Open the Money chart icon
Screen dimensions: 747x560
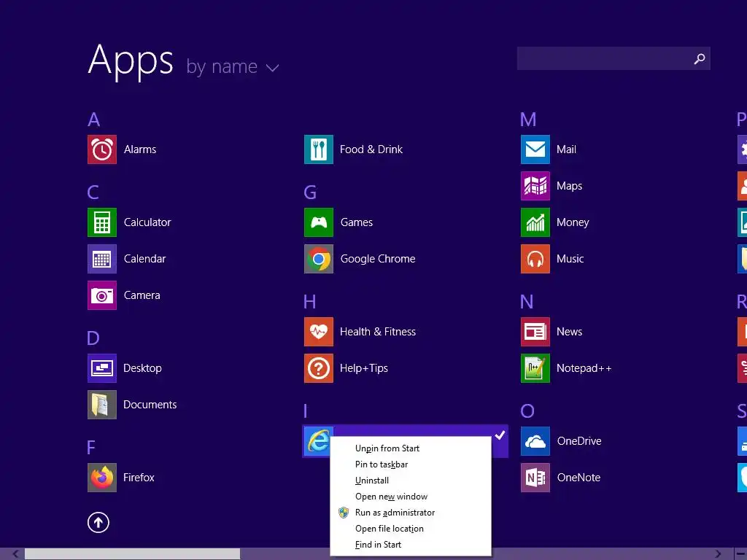point(535,222)
